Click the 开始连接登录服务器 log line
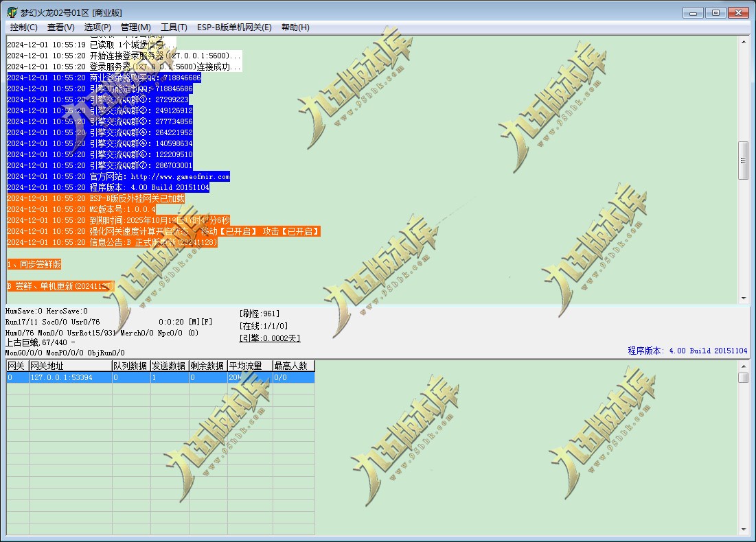756x542 pixels. pyautogui.click(x=124, y=56)
